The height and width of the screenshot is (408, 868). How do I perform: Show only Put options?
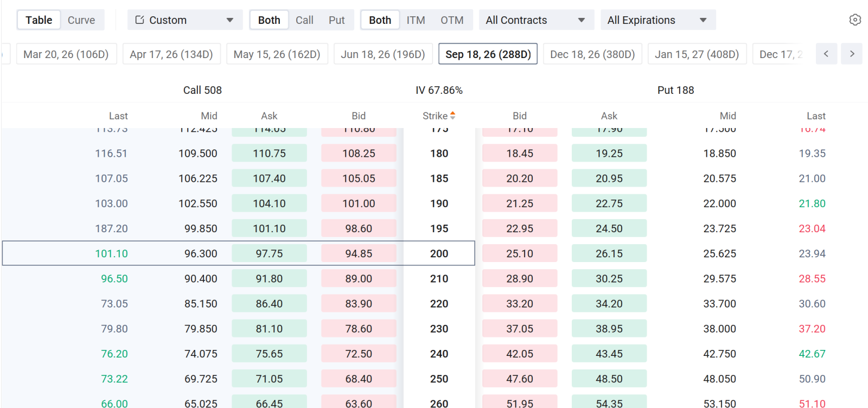336,20
